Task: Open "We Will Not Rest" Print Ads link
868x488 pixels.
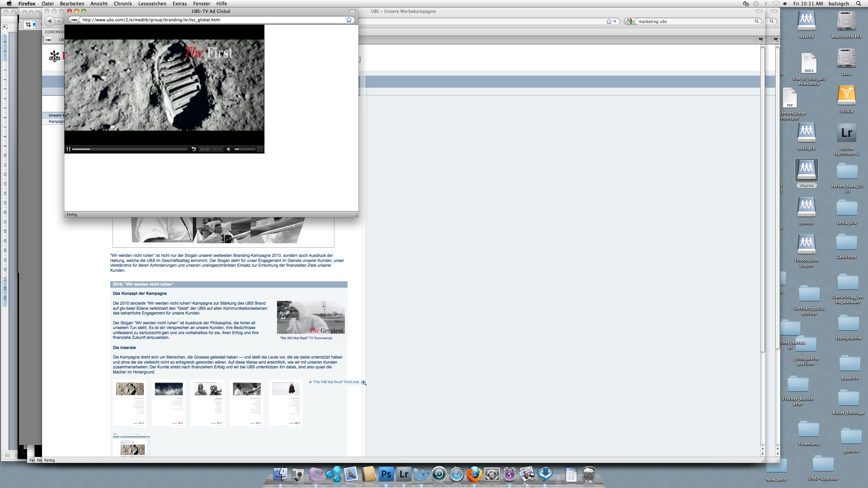Action: coord(336,382)
